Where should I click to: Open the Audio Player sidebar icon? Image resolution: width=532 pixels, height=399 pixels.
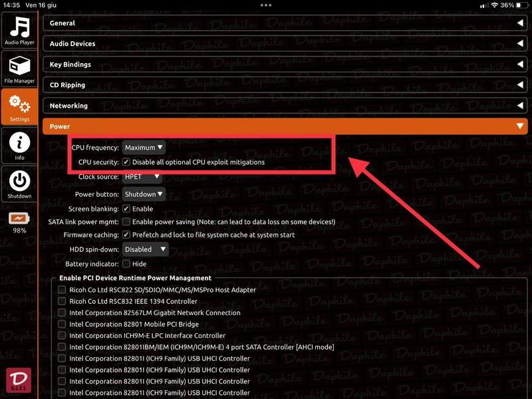[x=19, y=31]
